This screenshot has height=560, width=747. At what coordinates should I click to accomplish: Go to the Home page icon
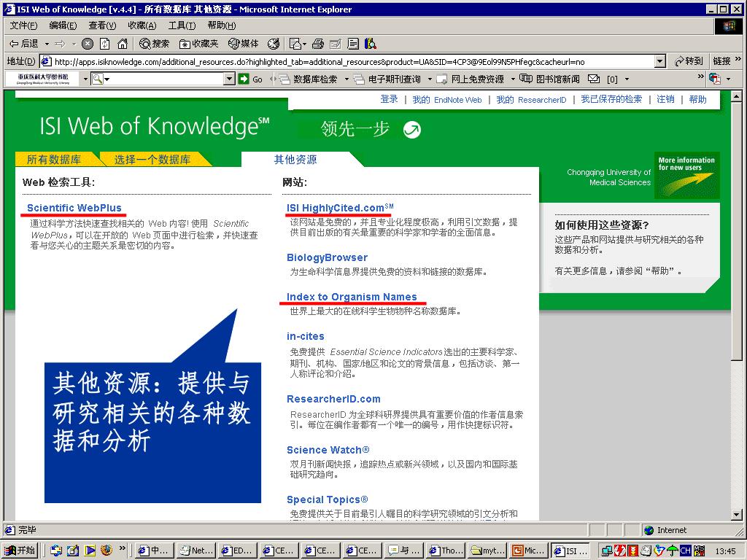123,44
